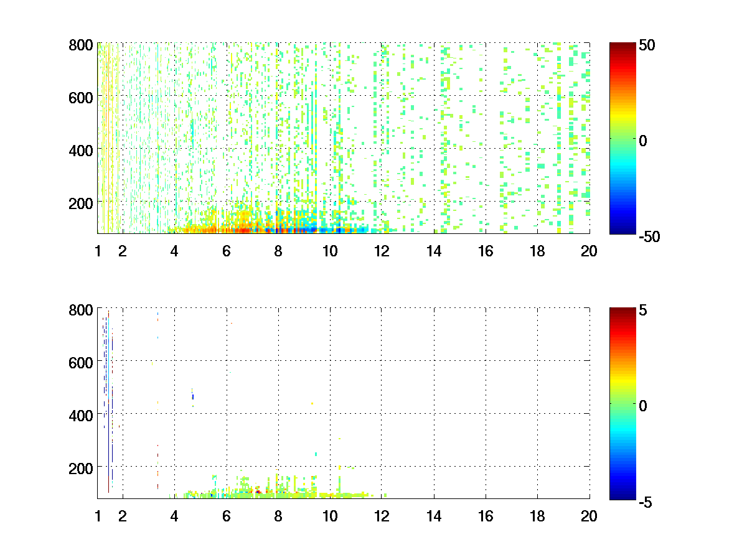Click top plot x-axis tick label 16
The width and height of the screenshot is (747, 560).
(486, 251)
